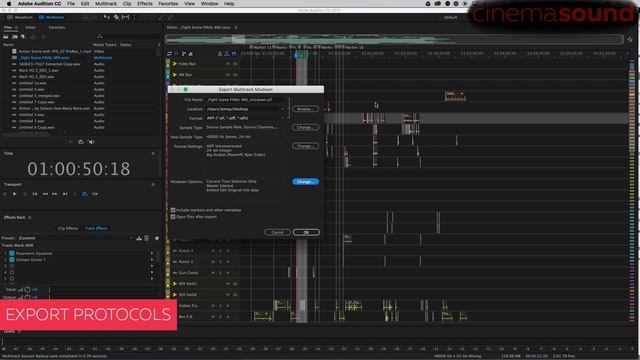Expand the MX Bus track
Screen dimensions: 640x360
tap(175, 75)
